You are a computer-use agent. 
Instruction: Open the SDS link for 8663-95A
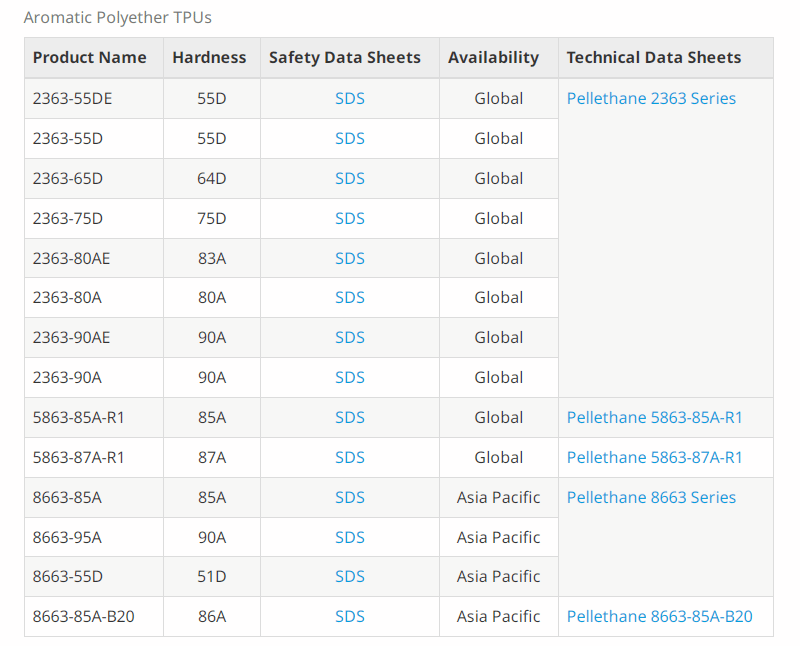(349, 537)
